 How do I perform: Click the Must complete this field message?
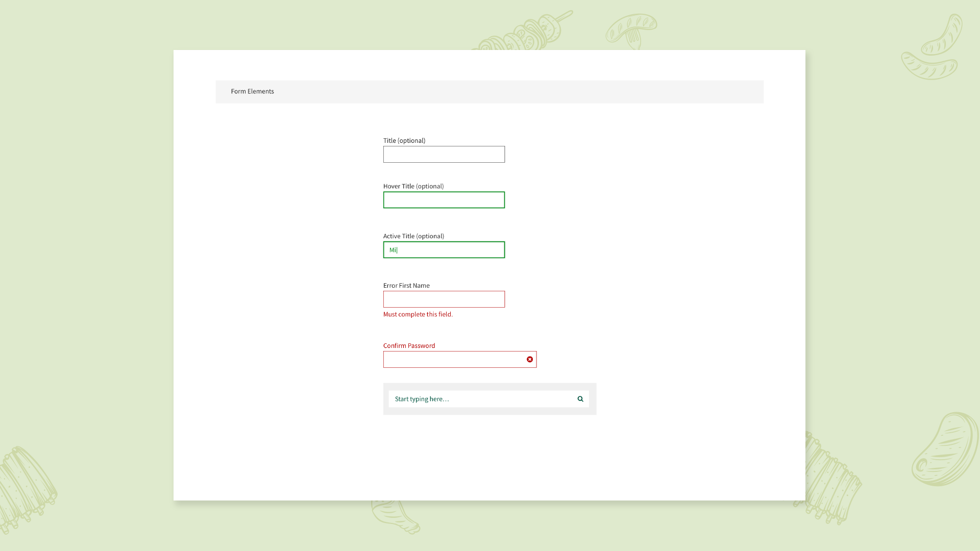418,314
